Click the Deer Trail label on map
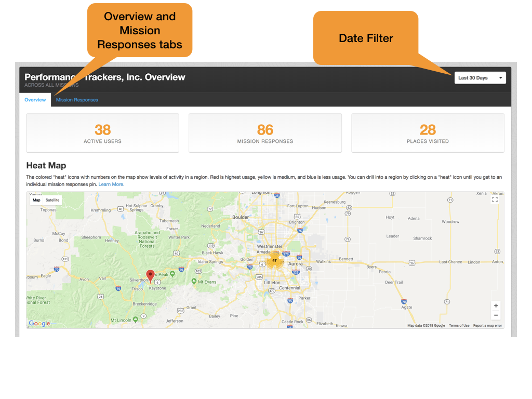The image size is (532, 399). [394, 282]
